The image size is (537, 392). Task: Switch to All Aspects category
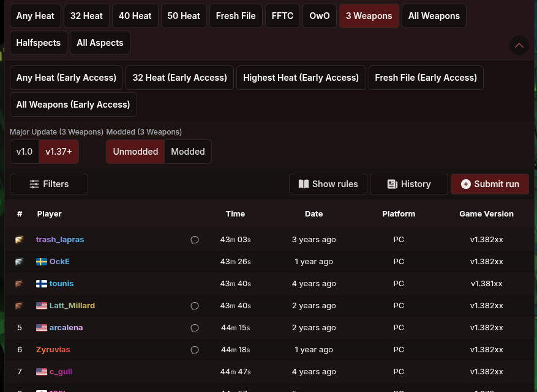(x=100, y=43)
